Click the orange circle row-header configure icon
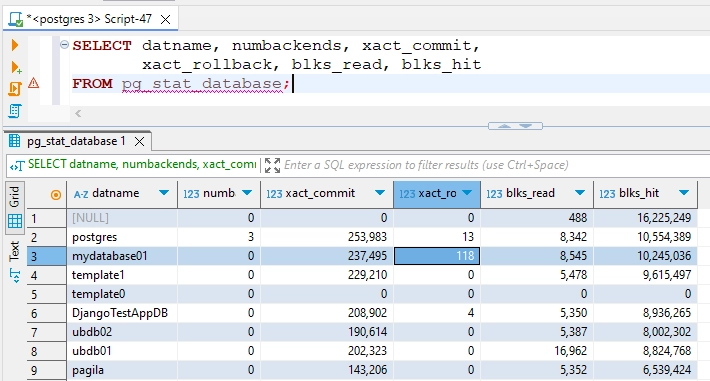The height and width of the screenshot is (381, 710). click(x=56, y=195)
